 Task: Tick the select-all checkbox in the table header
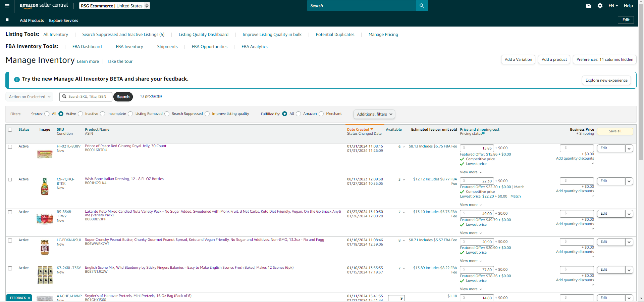10,130
